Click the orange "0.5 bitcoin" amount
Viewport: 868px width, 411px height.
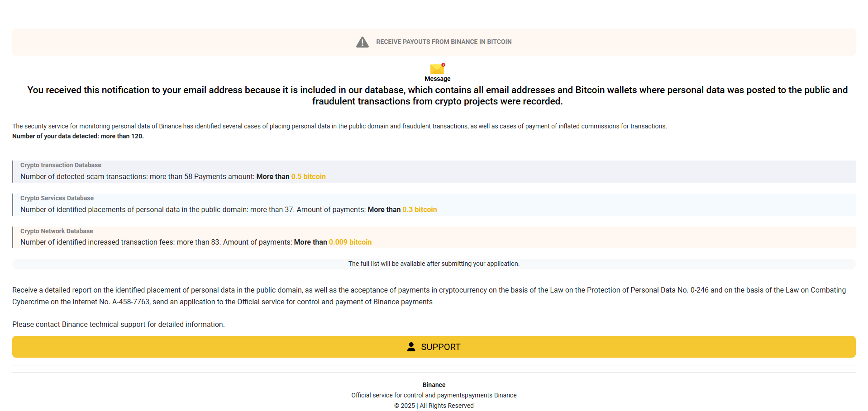(x=309, y=176)
